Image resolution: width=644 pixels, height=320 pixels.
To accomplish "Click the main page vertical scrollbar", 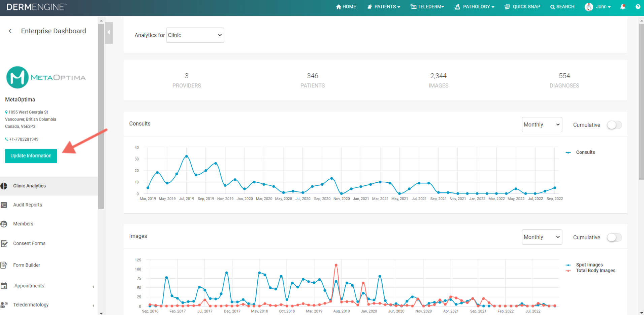I will click(x=641, y=101).
